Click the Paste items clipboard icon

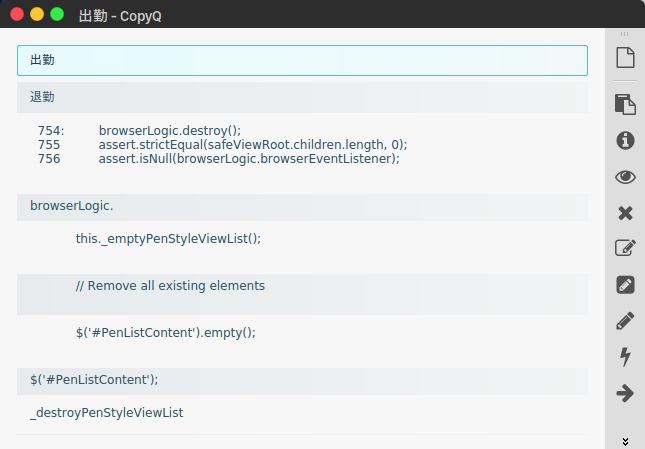click(x=625, y=104)
